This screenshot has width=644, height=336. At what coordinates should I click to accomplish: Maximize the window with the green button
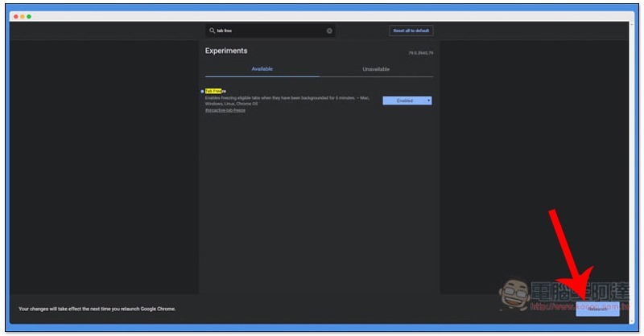pos(29,16)
